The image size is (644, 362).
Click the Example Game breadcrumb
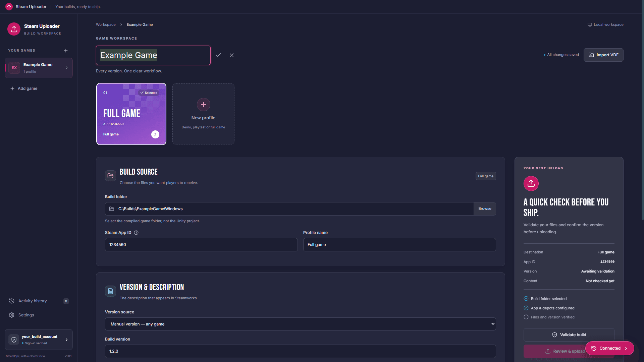140,24
